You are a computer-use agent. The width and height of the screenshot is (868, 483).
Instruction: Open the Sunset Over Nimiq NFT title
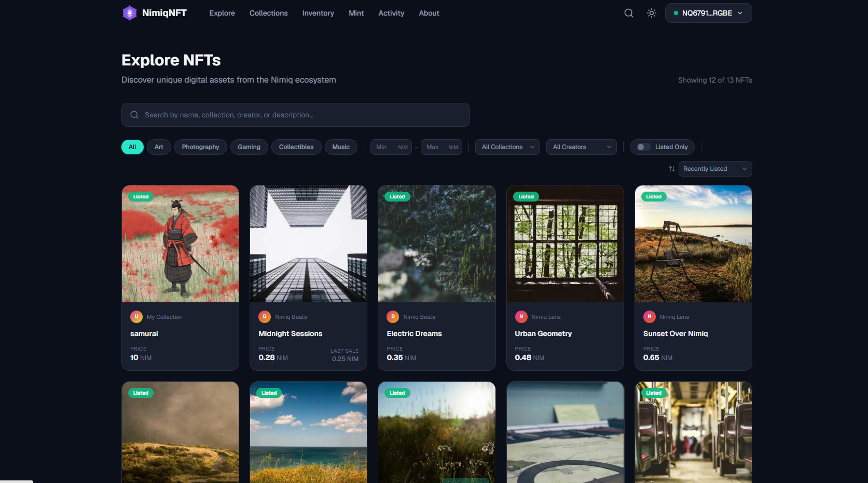click(675, 333)
